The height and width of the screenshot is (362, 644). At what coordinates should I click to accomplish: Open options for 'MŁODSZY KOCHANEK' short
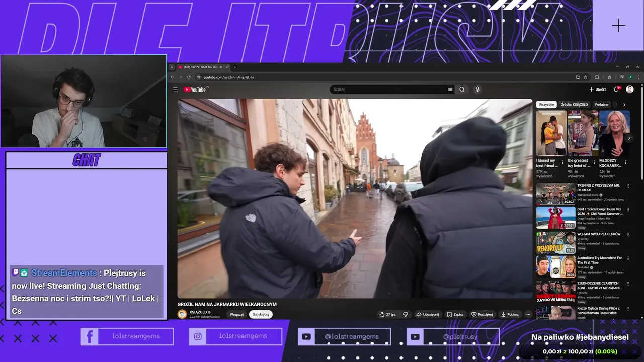pos(626,163)
